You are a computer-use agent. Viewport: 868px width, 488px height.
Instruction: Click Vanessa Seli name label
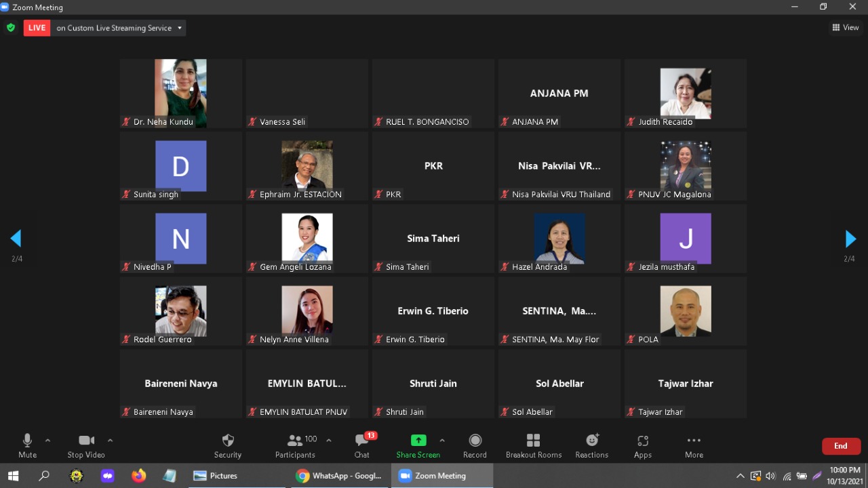click(283, 122)
